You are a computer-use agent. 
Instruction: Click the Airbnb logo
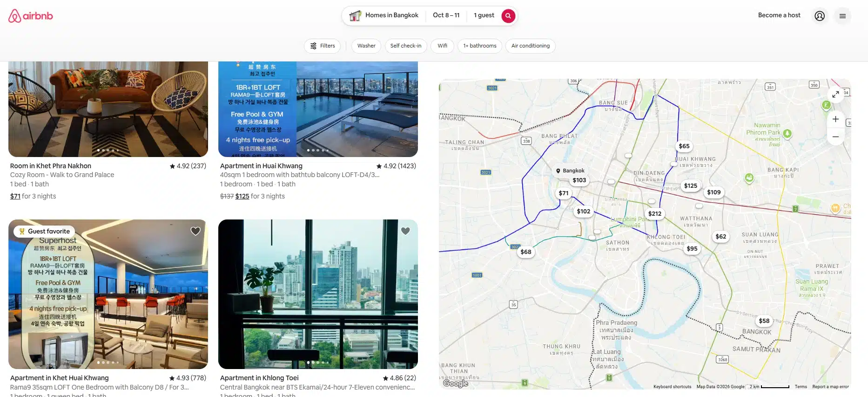tap(31, 16)
